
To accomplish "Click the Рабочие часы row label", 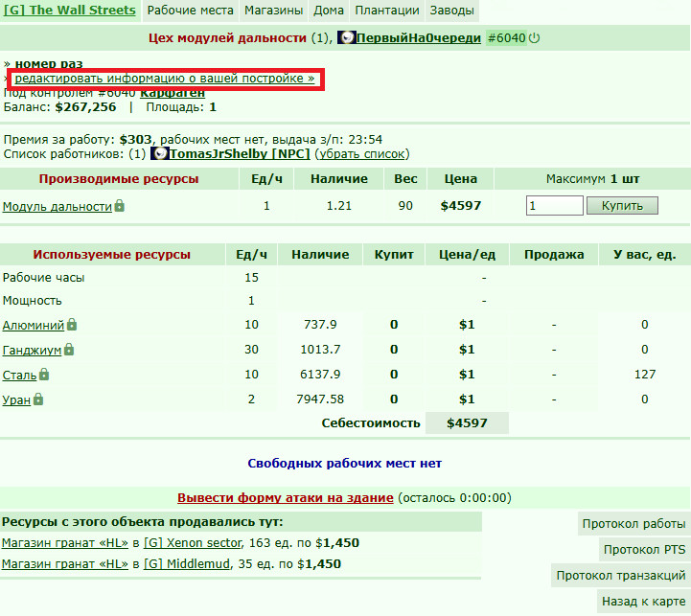I will 44,278.
